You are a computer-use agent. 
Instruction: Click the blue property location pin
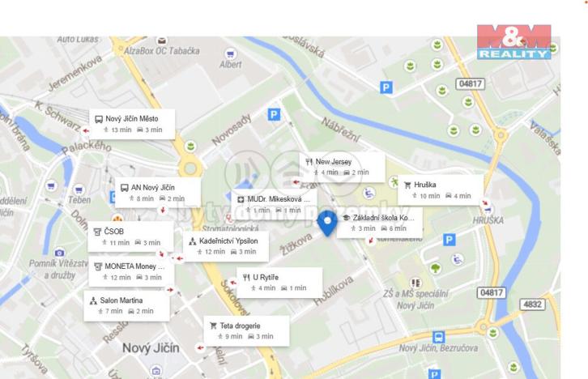tap(327, 224)
